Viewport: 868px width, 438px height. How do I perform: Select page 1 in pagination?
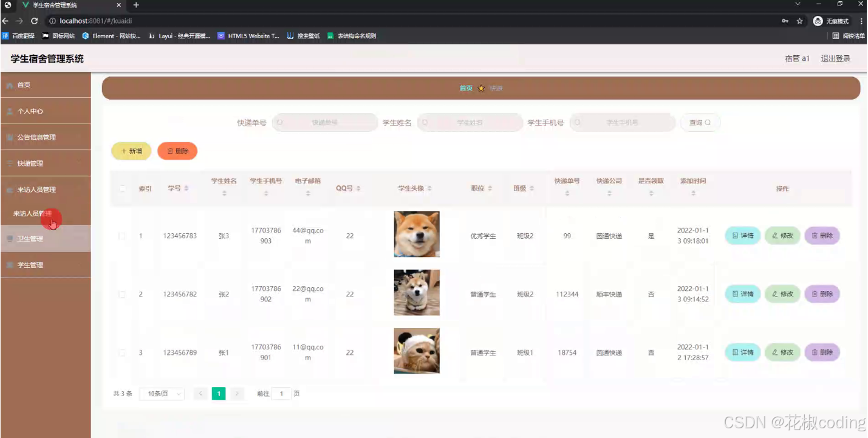pyautogui.click(x=219, y=394)
